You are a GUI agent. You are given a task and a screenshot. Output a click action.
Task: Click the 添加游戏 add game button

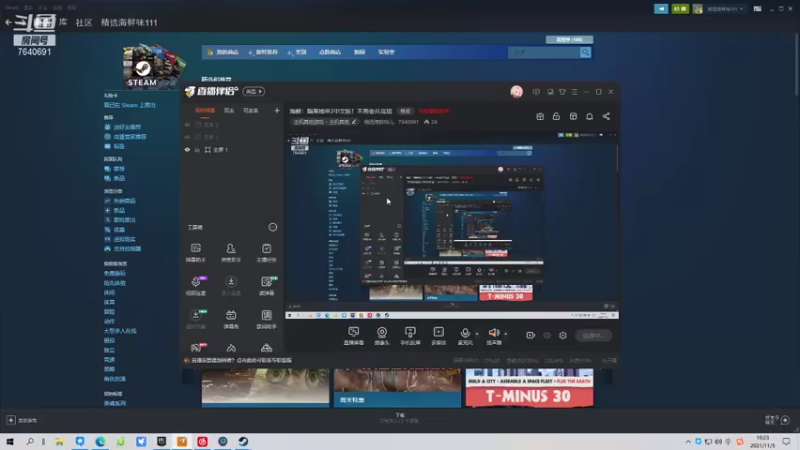click(22, 420)
